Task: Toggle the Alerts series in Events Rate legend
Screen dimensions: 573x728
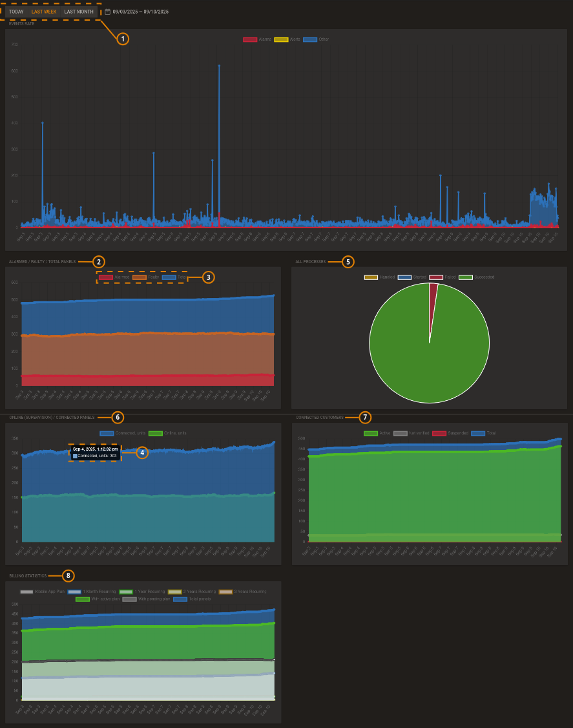Action: 281,39
